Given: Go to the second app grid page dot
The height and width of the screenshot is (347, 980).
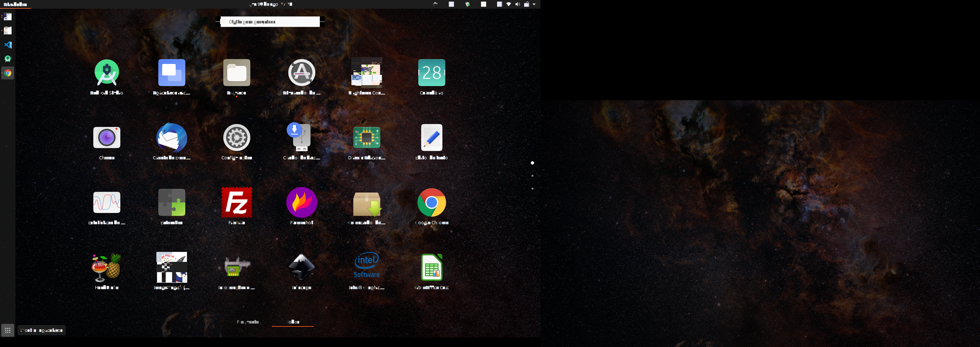Looking at the screenshot, I should 532,176.
